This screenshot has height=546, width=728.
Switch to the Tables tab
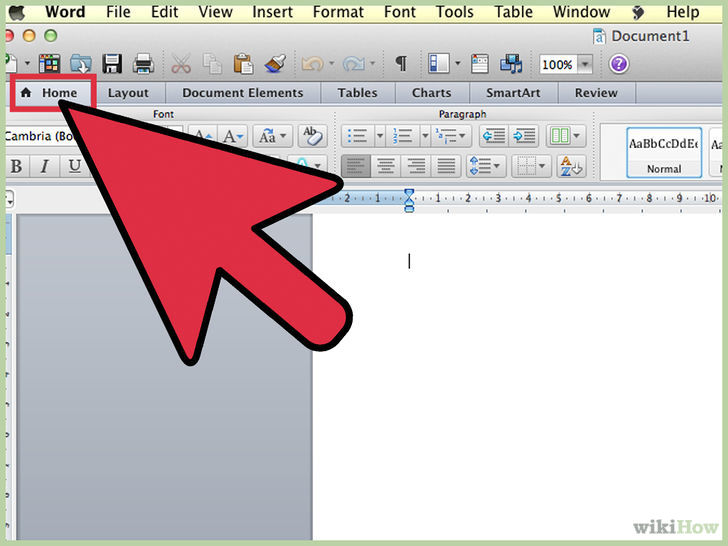[358, 93]
